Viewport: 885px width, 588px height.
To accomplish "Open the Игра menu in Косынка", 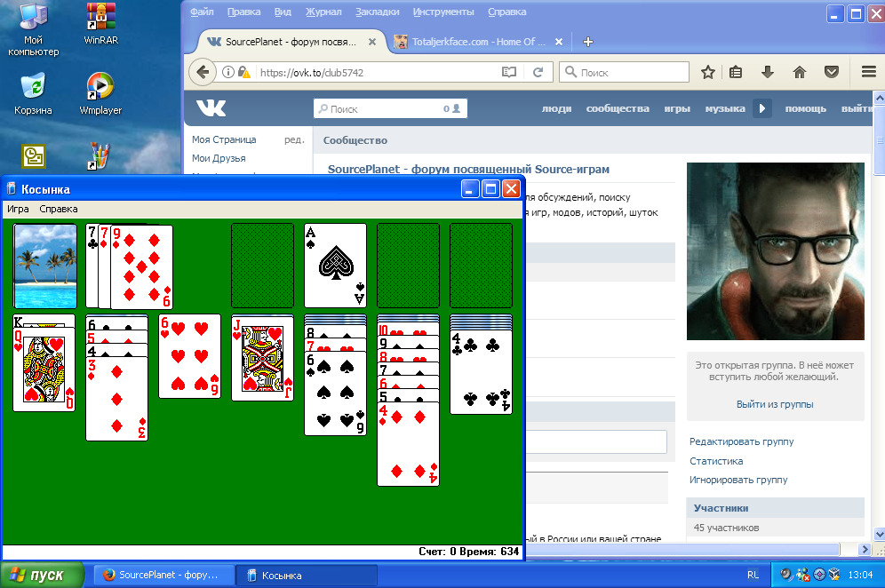I will (18, 209).
